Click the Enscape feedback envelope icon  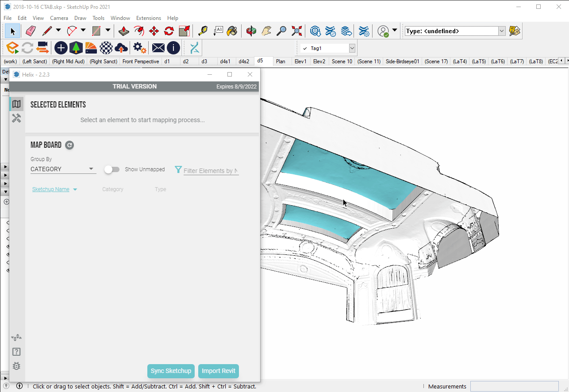[158, 48]
